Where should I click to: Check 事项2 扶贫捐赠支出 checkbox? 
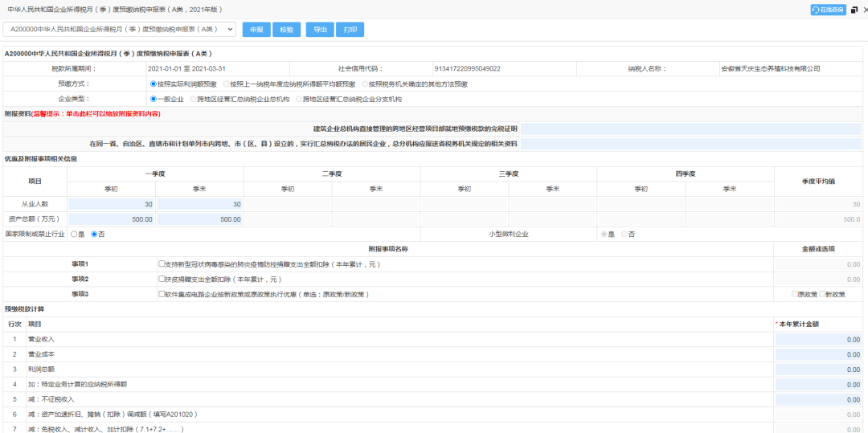162,280
